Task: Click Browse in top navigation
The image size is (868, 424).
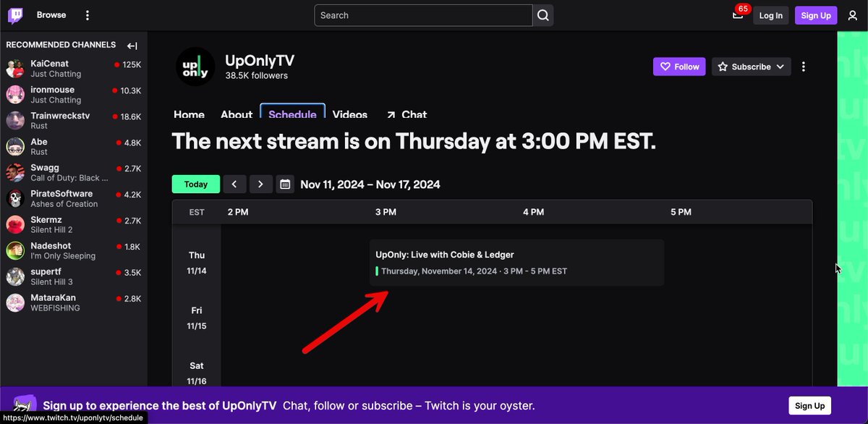Action: point(51,14)
